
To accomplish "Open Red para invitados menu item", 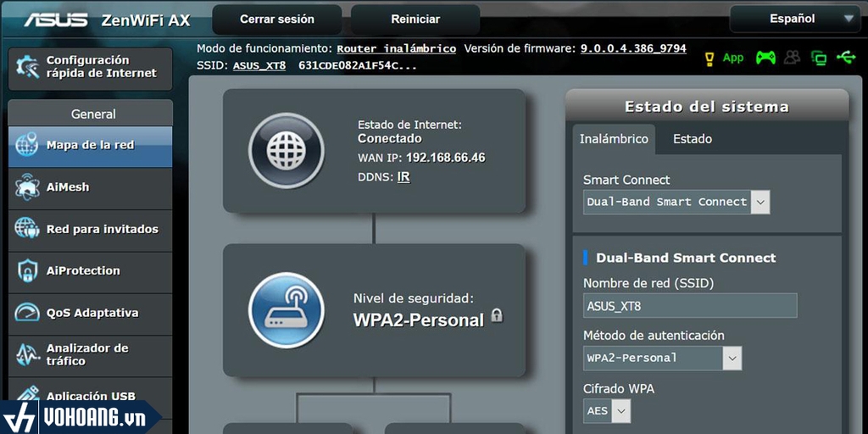I will click(x=90, y=230).
